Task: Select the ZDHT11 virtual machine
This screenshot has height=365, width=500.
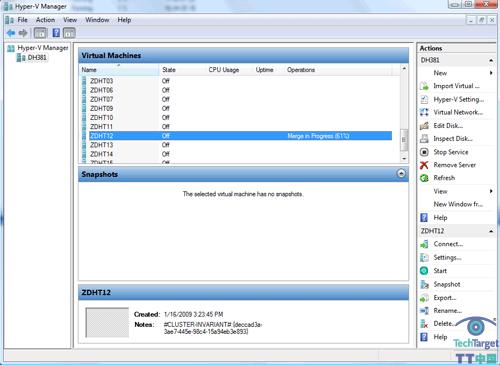Action: coord(101,127)
